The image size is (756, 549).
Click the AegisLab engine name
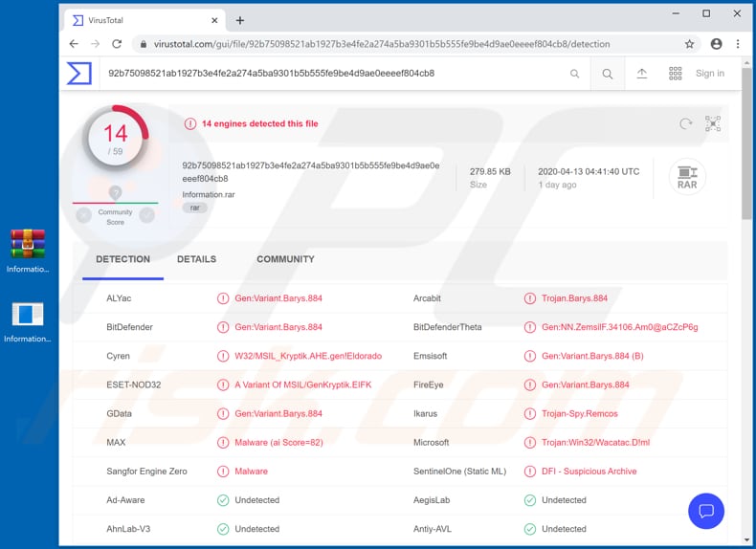[431, 500]
